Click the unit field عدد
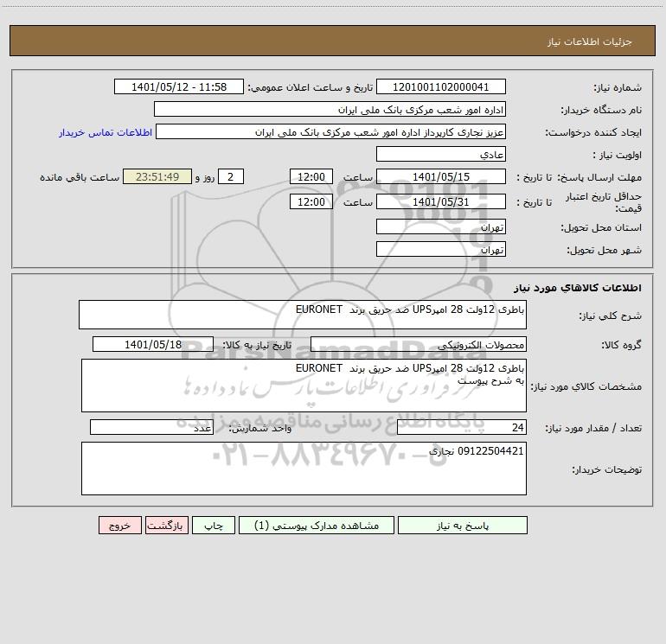666x644 pixels. pyautogui.click(x=151, y=427)
